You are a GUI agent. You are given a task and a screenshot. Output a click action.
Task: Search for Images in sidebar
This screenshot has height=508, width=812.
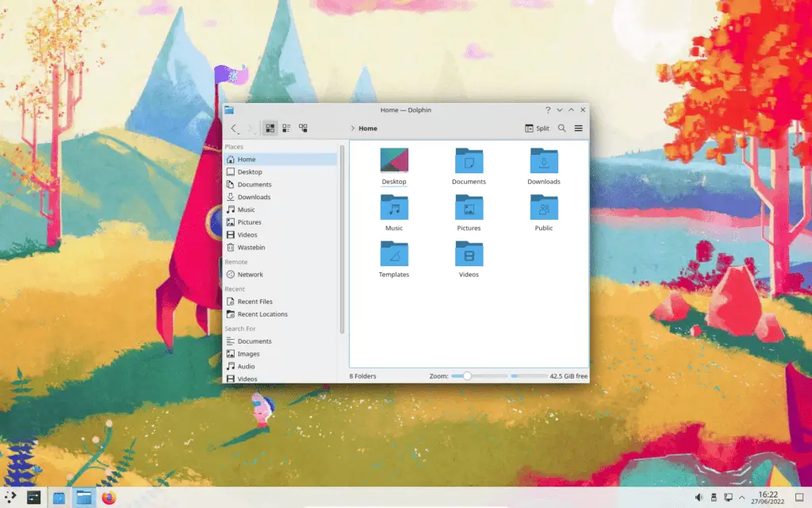280,353
